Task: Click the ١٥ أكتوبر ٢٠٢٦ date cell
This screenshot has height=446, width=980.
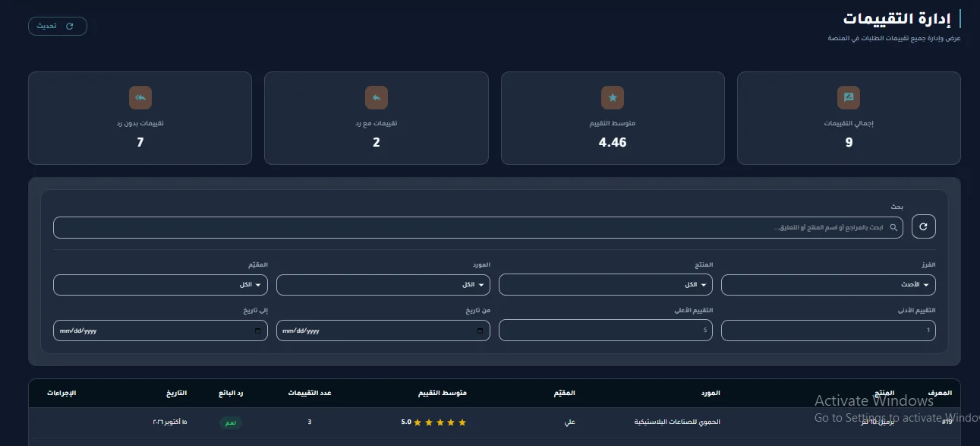Action: pyautogui.click(x=169, y=422)
